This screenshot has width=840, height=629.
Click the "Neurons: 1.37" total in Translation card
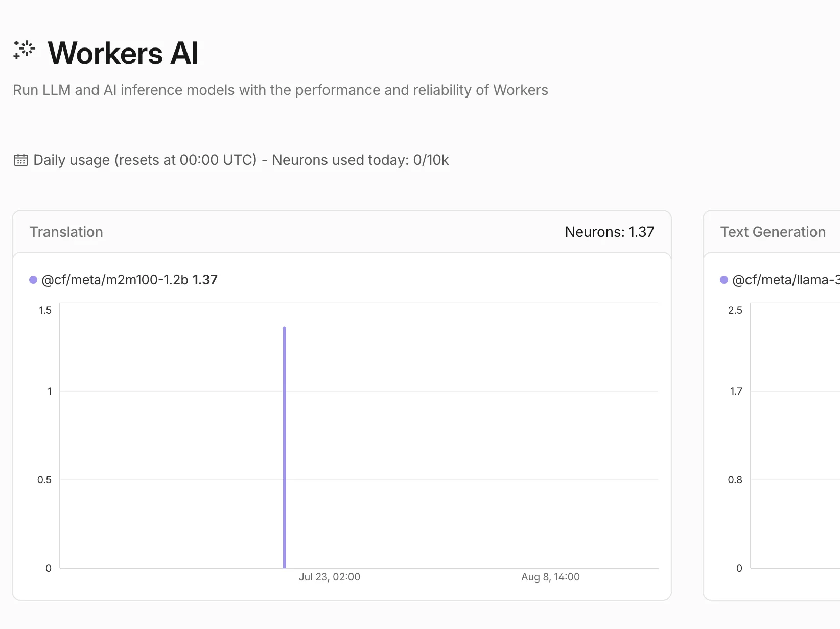point(610,232)
